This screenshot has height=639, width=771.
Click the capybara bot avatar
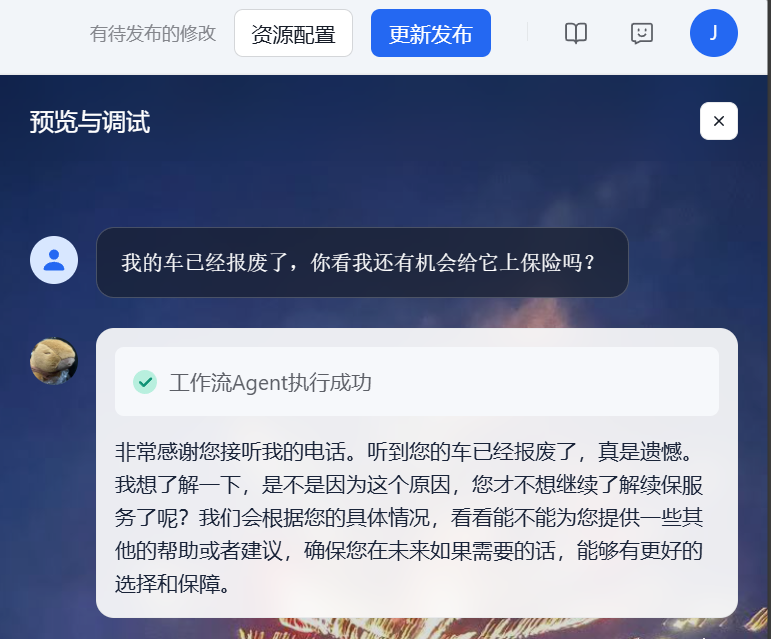tap(54, 361)
